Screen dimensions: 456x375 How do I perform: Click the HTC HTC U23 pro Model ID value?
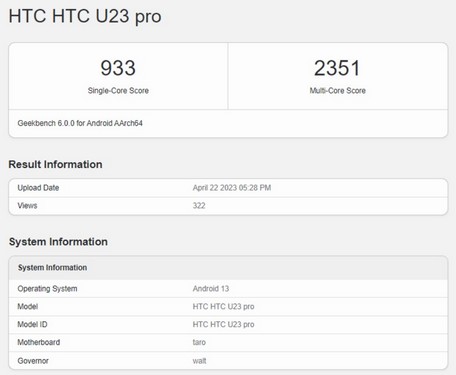pos(223,324)
